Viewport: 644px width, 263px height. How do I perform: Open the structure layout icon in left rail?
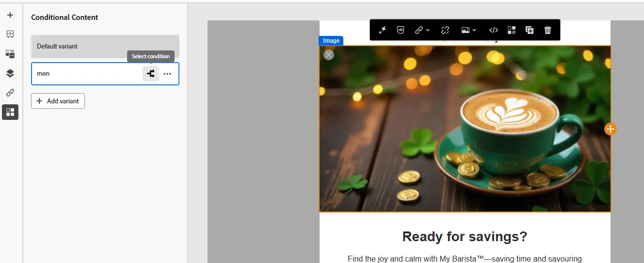pyautogui.click(x=10, y=34)
